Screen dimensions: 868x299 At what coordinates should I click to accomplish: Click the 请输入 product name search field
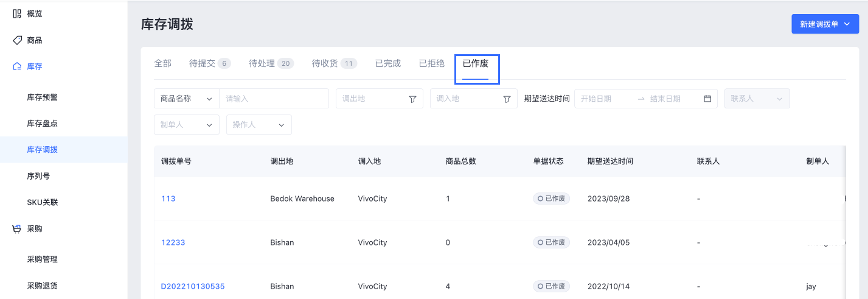click(274, 99)
